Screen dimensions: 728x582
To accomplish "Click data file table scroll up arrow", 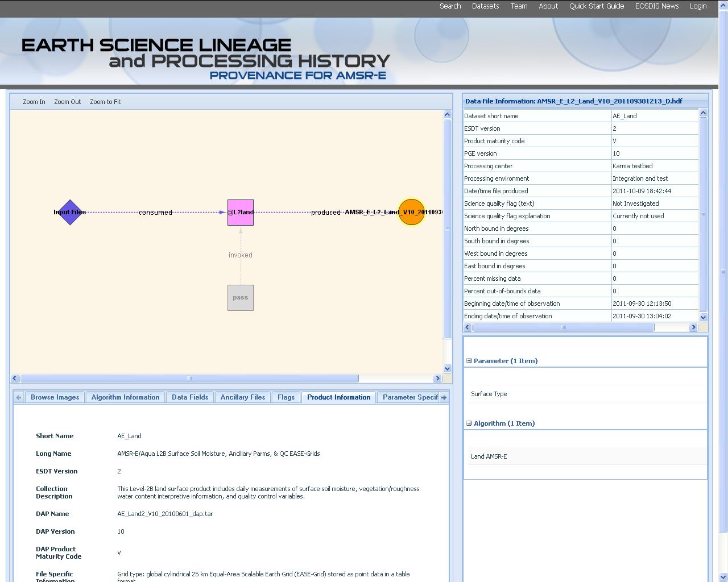I will pyautogui.click(x=703, y=113).
